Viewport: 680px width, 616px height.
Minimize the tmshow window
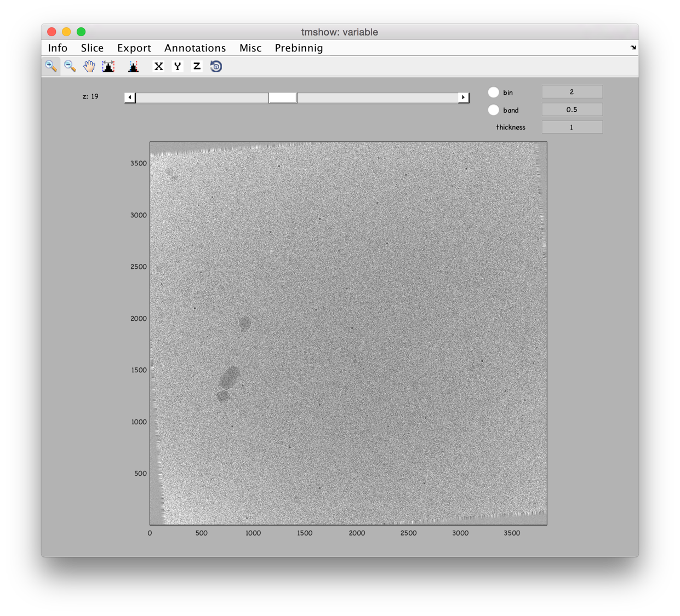[x=66, y=32]
